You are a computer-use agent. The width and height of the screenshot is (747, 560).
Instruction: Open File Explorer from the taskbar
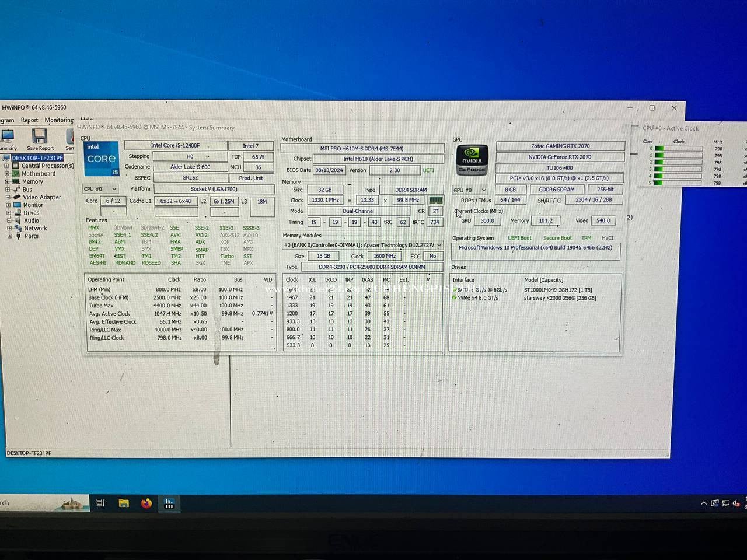pyautogui.click(x=124, y=503)
